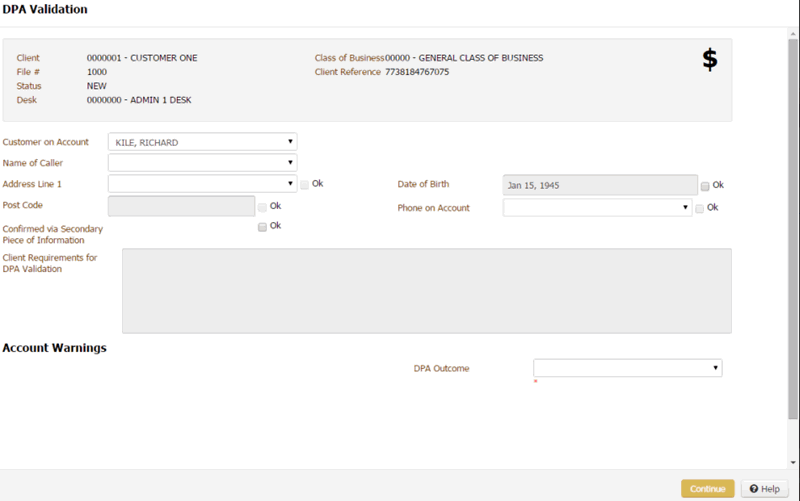800x501 pixels.
Task: Click the scrollbar down arrow
Action: point(793,462)
